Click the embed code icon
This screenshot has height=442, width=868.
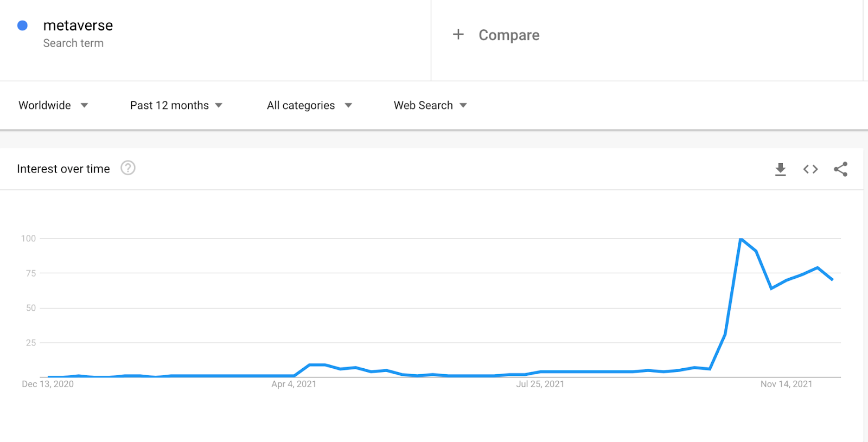(x=810, y=169)
